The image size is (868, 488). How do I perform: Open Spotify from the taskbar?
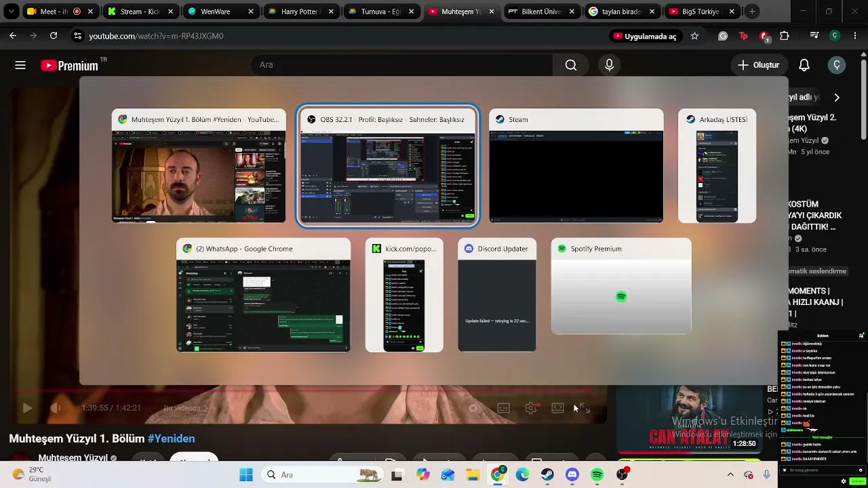click(x=597, y=475)
